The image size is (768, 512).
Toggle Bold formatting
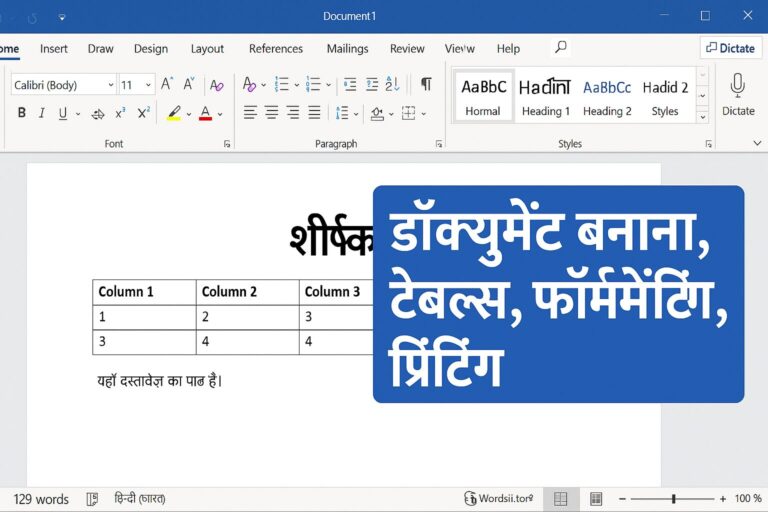(22, 113)
